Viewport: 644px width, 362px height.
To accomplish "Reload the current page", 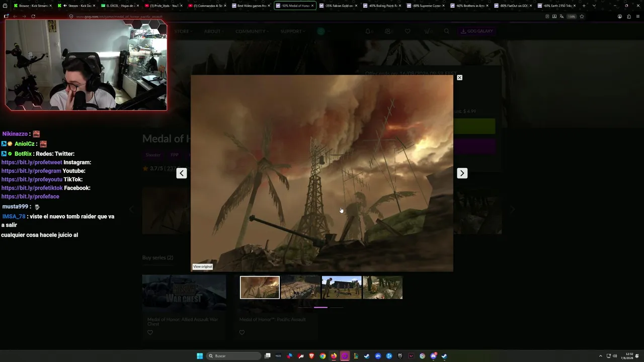I will point(33,16).
